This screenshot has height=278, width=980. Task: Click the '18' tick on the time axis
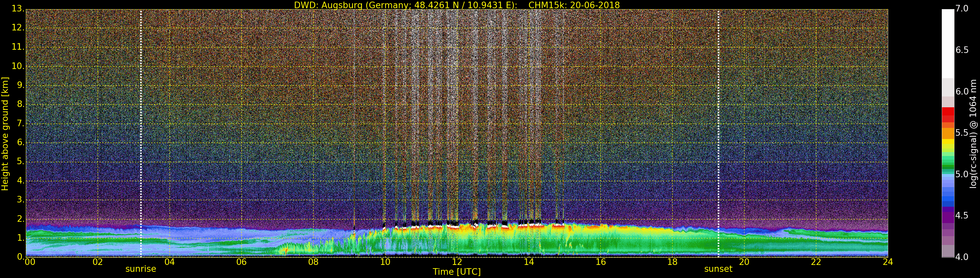pyautogui.click(x=672, y=262)
